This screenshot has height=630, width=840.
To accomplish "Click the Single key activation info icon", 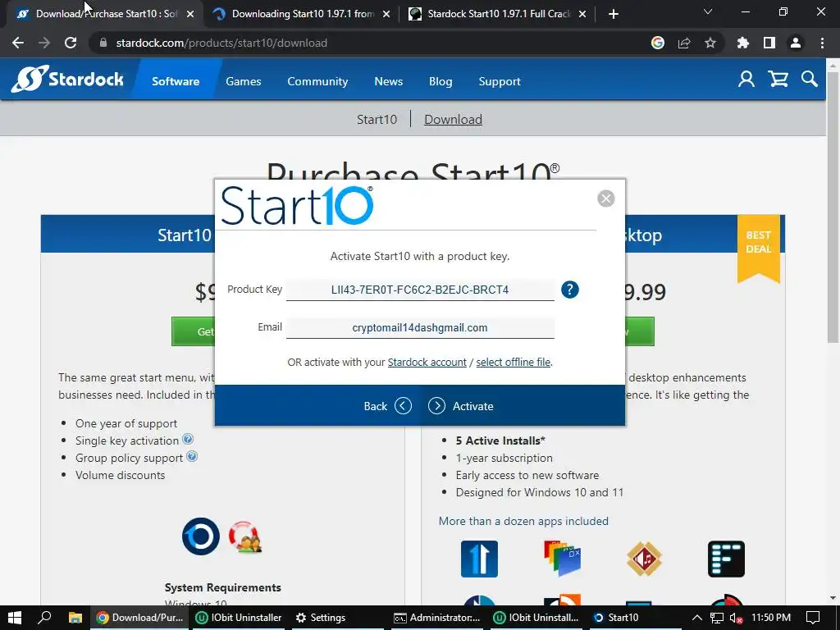I will 188,440.
